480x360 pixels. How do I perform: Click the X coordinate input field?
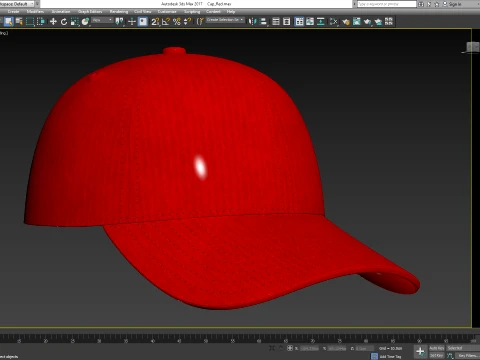coord(309,348)
